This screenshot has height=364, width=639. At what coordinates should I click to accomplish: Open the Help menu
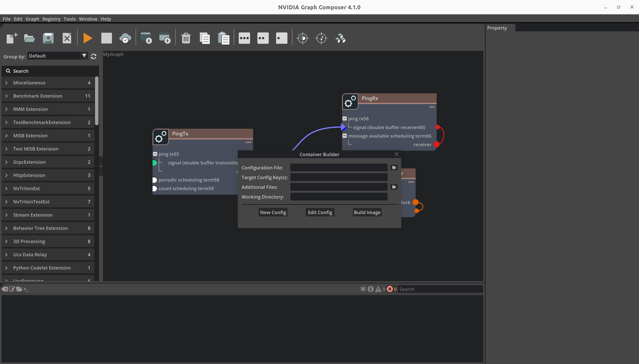106,19
